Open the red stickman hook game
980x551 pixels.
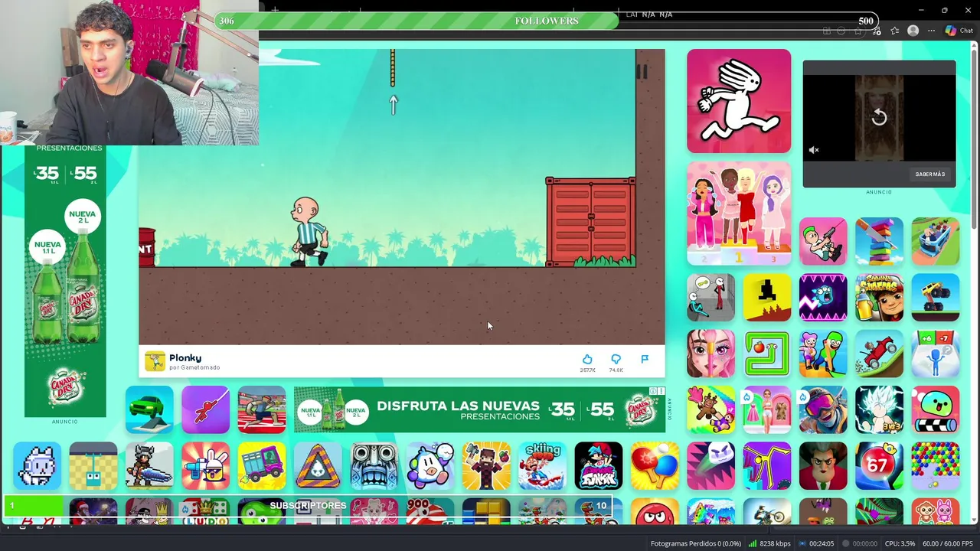pyautogui.click(x=205, y=409)
